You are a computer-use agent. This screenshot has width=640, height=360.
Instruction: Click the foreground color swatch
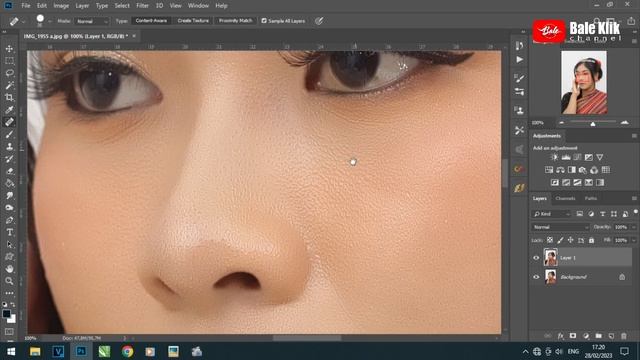(6, 314)
